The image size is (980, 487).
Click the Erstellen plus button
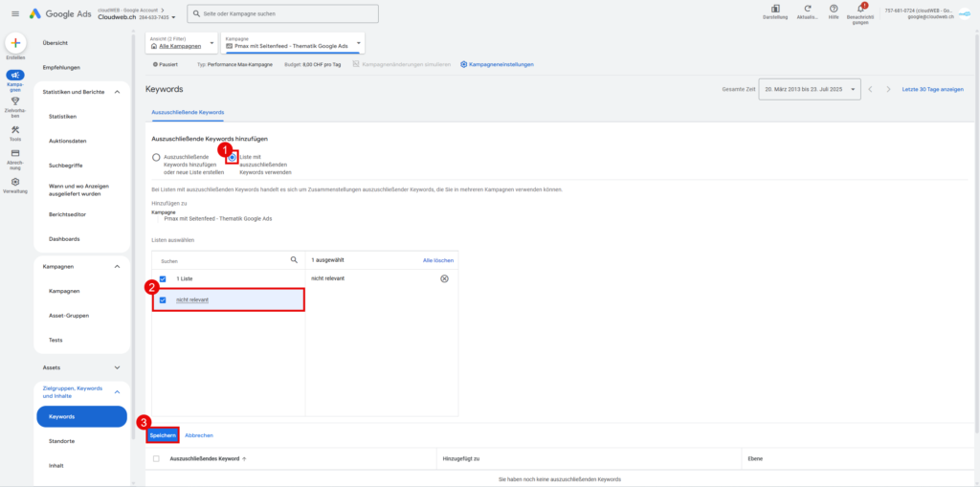(15, 43)
